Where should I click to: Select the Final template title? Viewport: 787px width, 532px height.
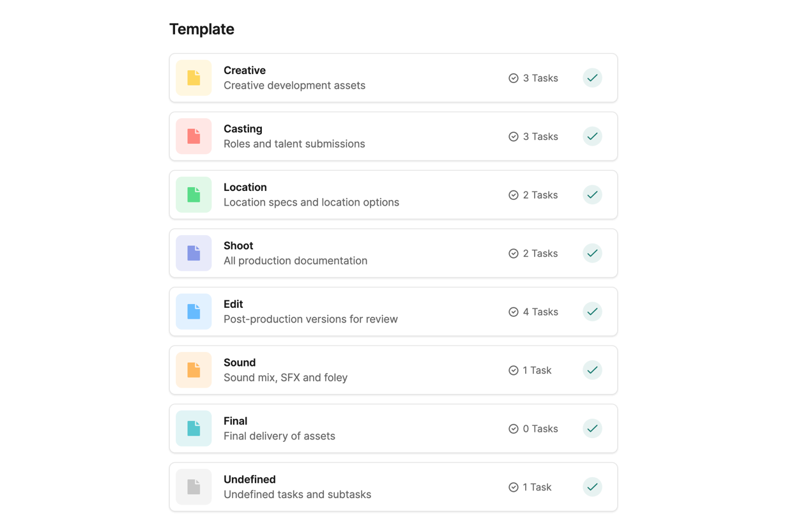pyautogui.click(x=235, y=421)
